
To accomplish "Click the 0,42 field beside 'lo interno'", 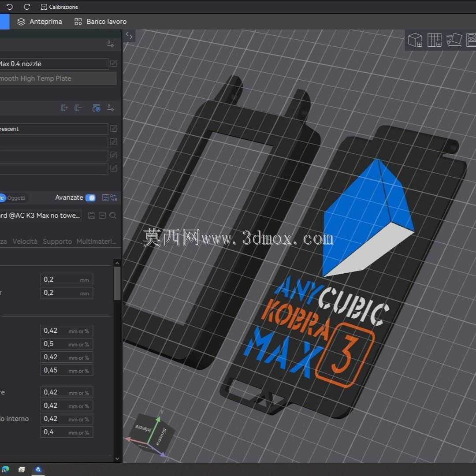I will (67, 419).
